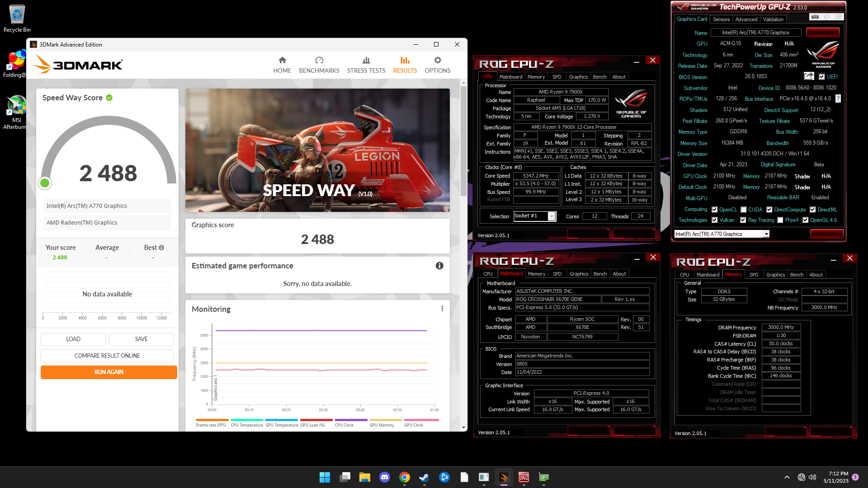This screenshot has height=488, width=868.
Task: Open the Validation tab in GPU-Z
Action: pyautogui.click(x=774, y=19)
